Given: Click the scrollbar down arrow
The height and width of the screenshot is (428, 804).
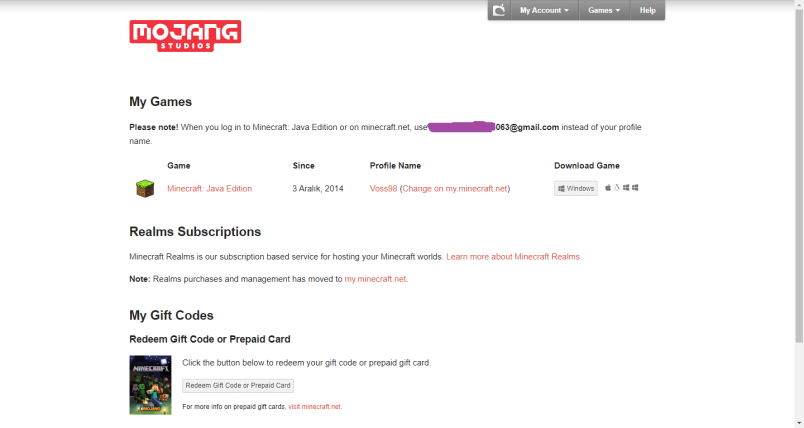Looking at the screenshot, I should pyautogui.click(x=799, y=423).
